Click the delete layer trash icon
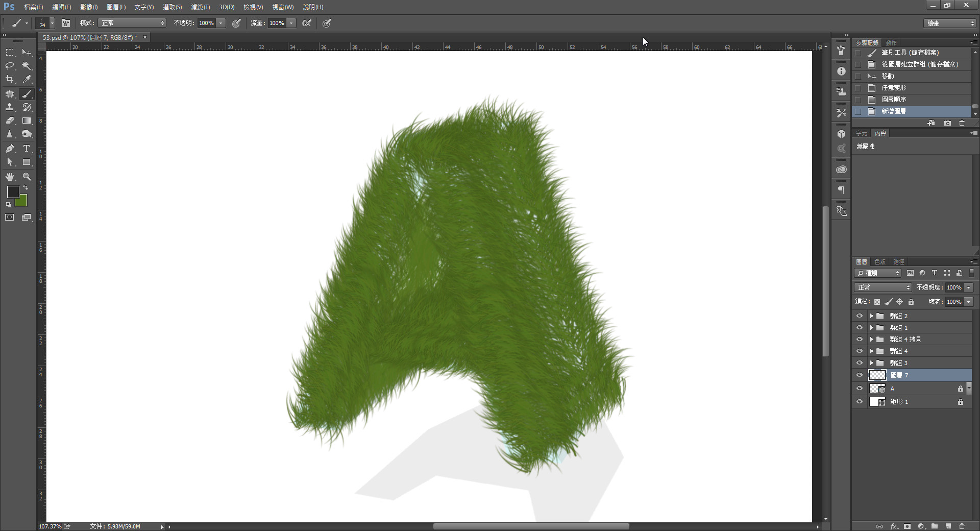 pyautogui.click(x=962, y=526)
